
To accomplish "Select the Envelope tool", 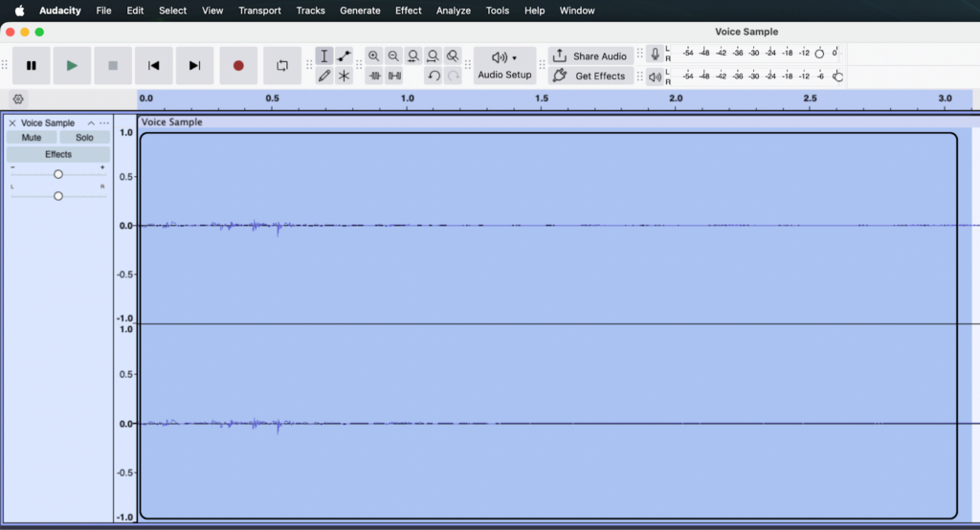I will 345,56.
